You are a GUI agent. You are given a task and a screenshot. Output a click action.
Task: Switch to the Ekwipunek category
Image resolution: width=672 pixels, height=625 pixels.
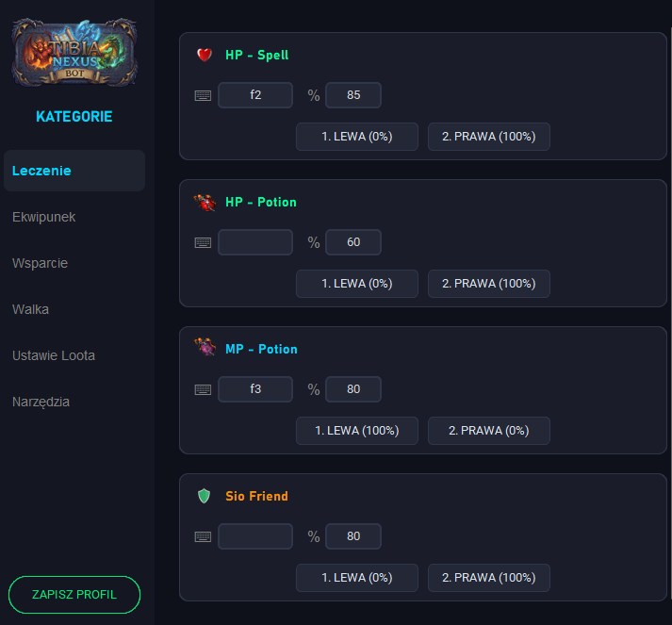point(44,217)
